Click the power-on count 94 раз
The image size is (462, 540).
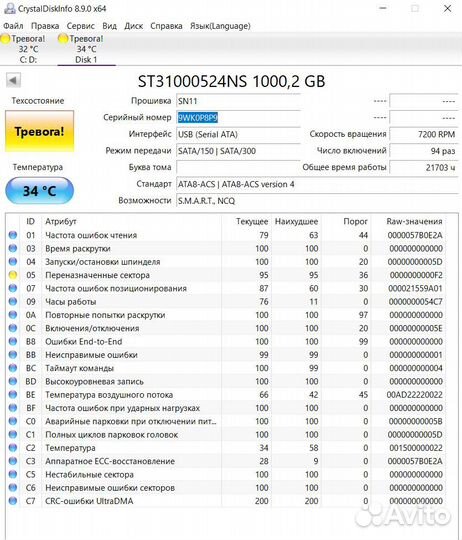coord(423,151)
